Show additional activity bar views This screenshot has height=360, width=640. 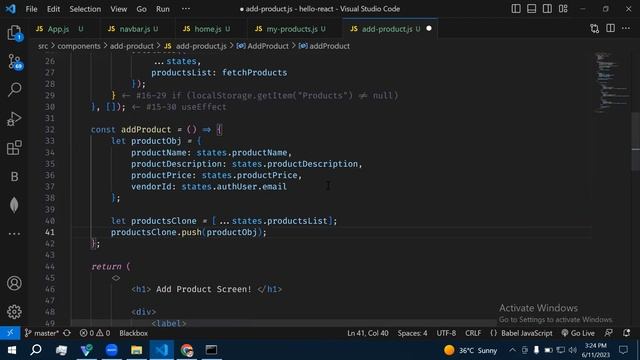(14, 234)
